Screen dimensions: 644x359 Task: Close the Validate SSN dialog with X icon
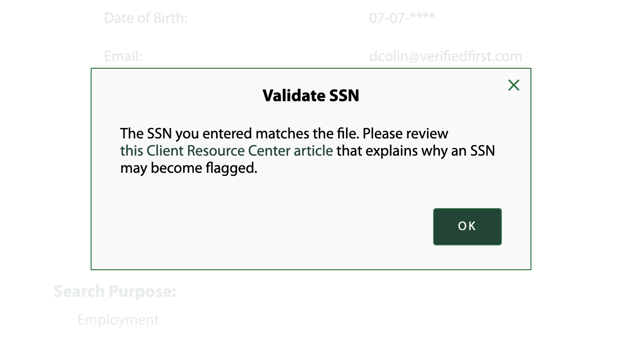pyautogui.click(x=514, y=85)
